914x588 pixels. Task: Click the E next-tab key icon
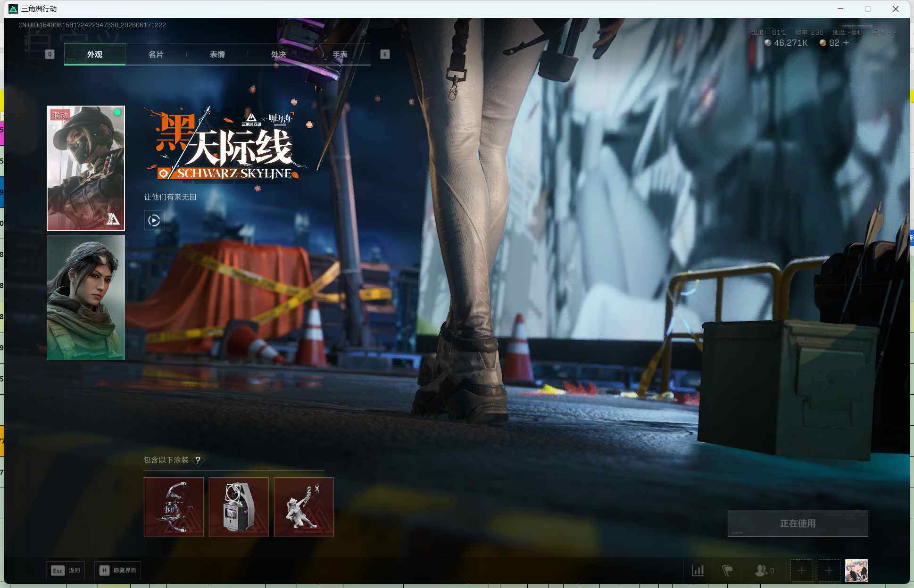point(385,54)
